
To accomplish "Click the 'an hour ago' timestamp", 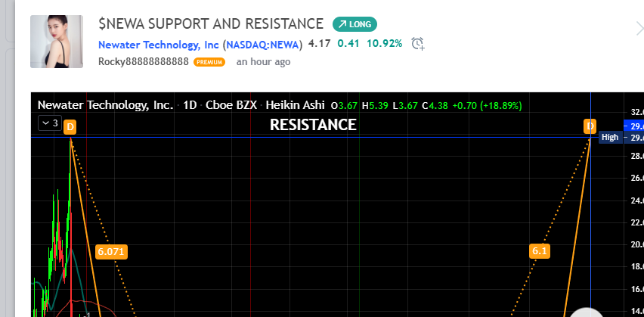I will [x=263, y=62].
